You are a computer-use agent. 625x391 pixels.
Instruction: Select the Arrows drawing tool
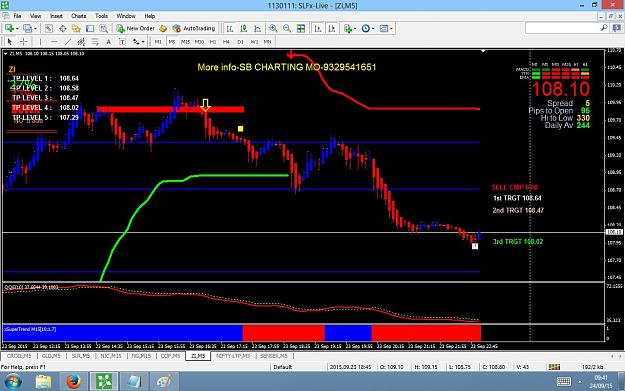[x=136, y=41]
